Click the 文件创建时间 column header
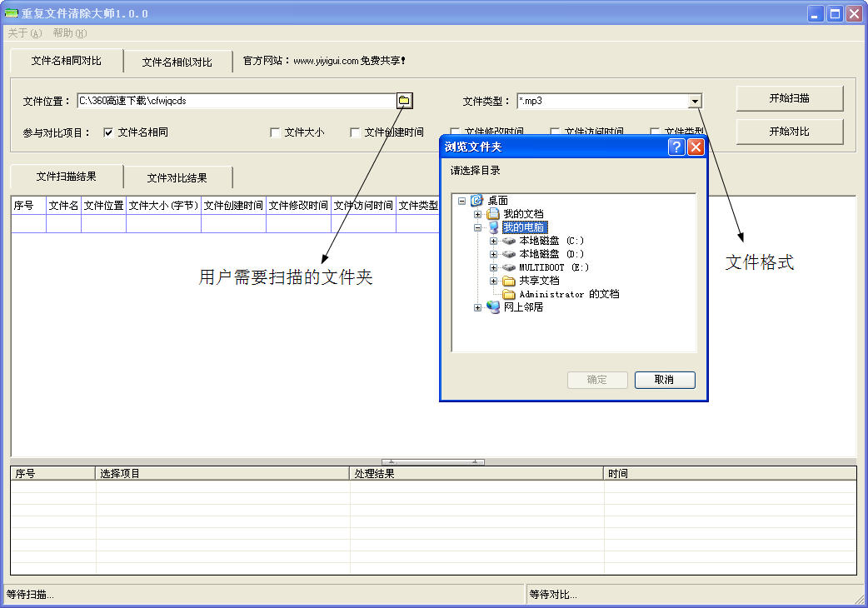Screen dimensions: 868x608 coord(233,206)
